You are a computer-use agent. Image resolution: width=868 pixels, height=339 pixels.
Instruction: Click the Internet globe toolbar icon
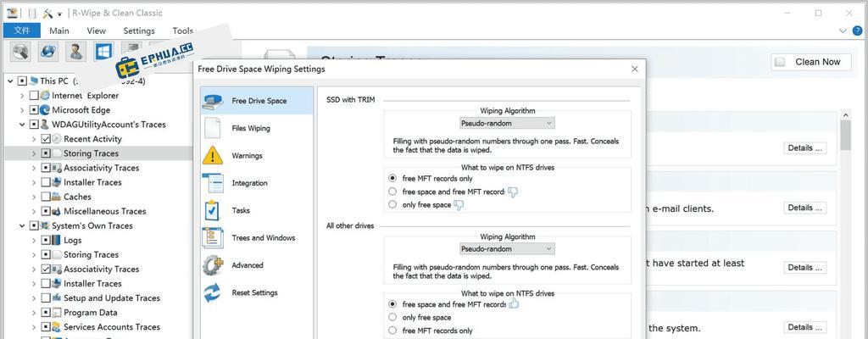click(x=48, y=52)
